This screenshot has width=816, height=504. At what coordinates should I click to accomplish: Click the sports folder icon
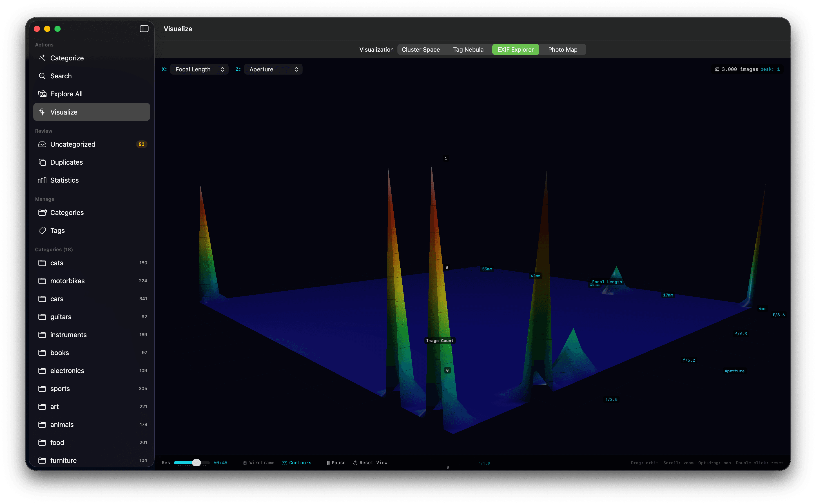[x=42, y=389]
